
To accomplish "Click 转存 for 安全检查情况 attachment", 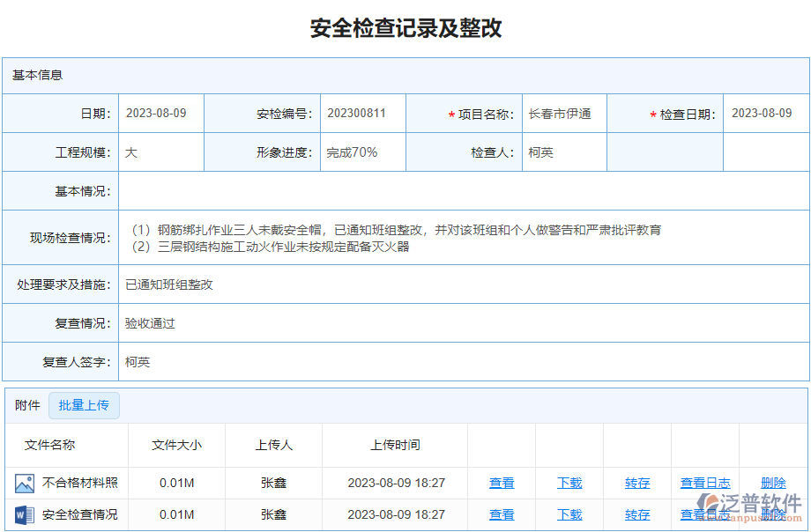I will pos(636,514).
